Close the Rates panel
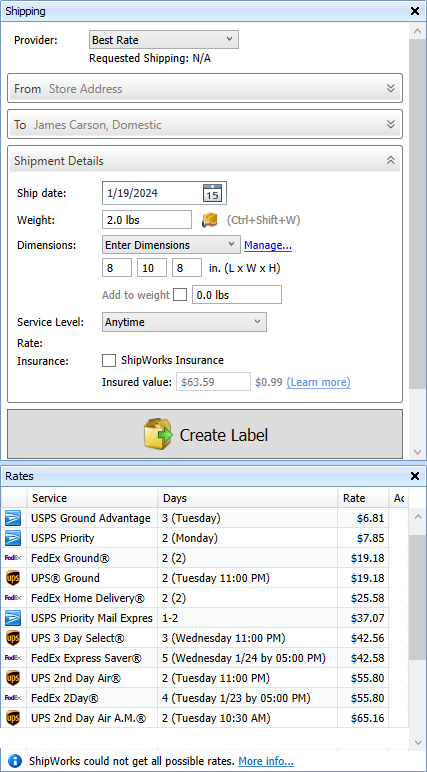Image resolution: width=427 pixels, height=772 pixels. click(415, 476)
